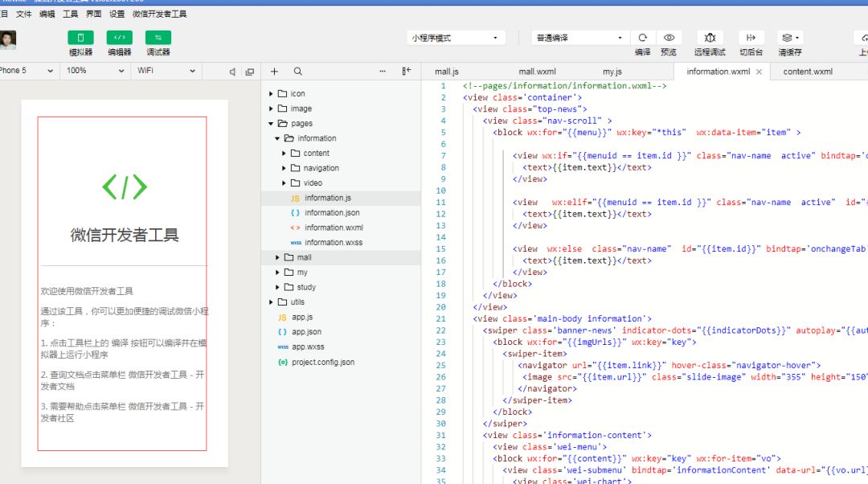
Task: Open the 编辑 menu
Action: (x=47, y=14)
